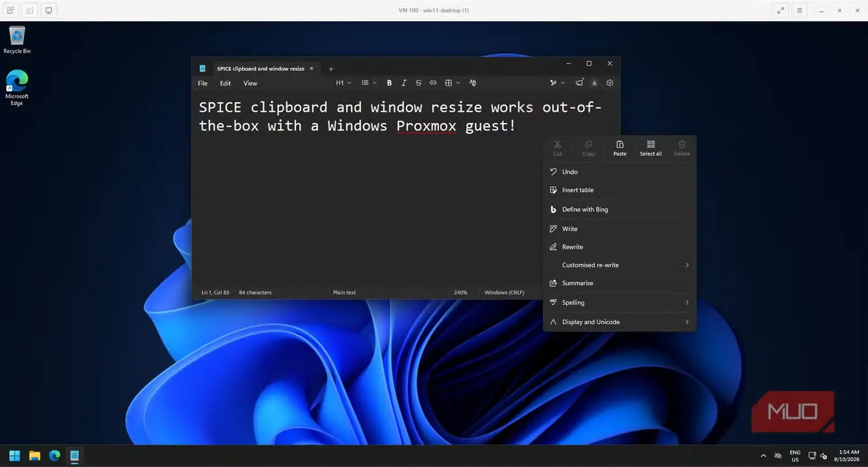Open the View menu
The image size is (868, 467).
click(250, 84)
